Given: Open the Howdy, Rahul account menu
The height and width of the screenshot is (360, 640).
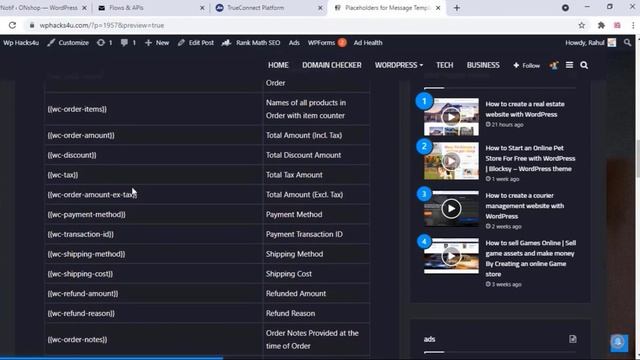Looking at the screenshot, I should tap(591, 42).
